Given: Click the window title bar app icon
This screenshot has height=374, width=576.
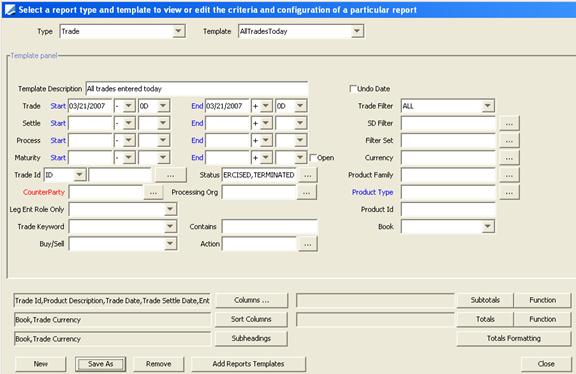Looking at the screenshot, I should pos(9,9).
